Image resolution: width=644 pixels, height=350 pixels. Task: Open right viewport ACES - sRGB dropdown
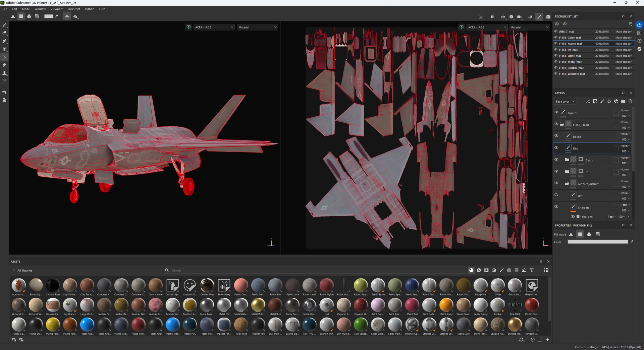[487, 27]
